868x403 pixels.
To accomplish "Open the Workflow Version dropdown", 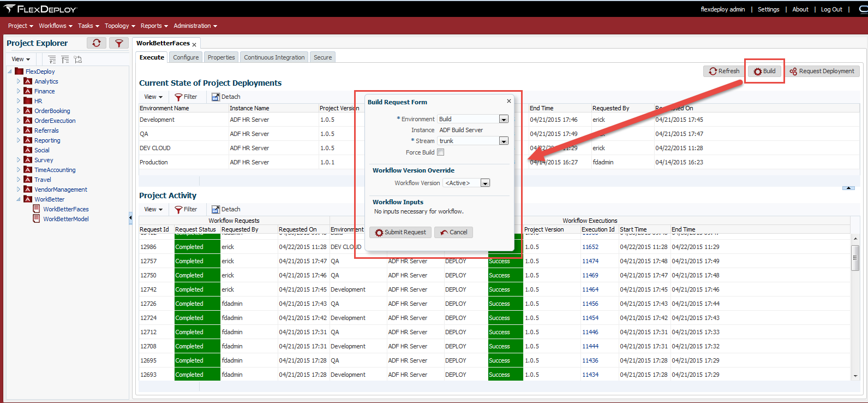I will click(485, 183).
